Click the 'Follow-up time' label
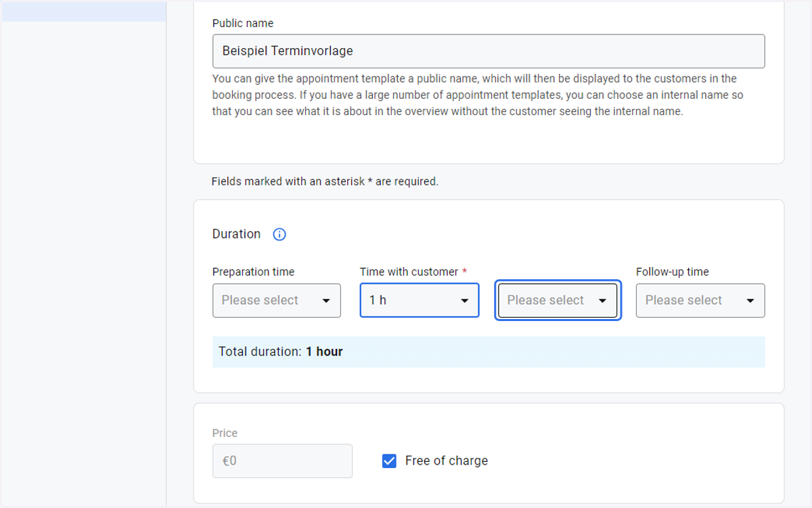Viewport: 812px width, 508px height. point(673,272)
